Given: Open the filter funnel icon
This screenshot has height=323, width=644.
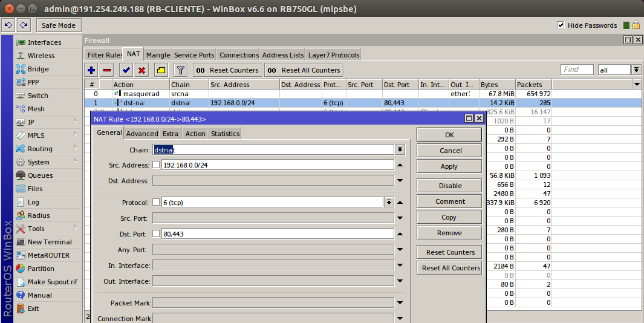Looking at the screenshot, I should (180, 70).
